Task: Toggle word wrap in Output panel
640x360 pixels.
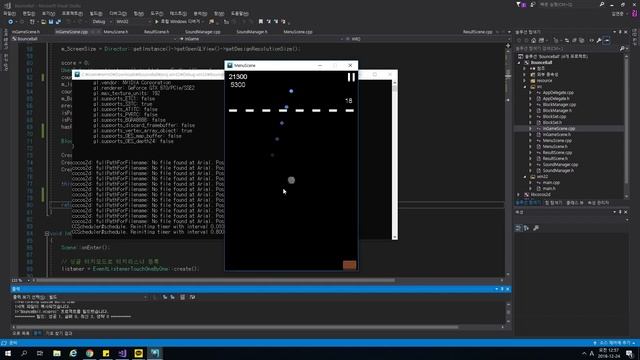Action: pyautogui.click(x=192, y=297)
